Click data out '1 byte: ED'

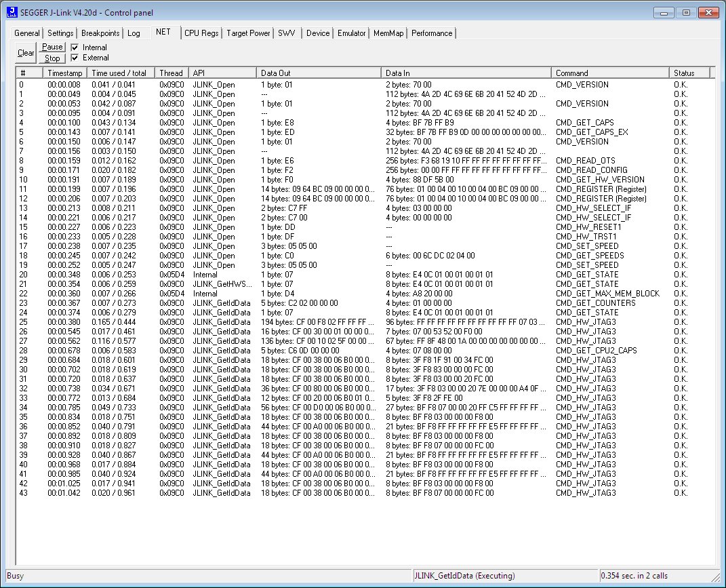point(278,132)
